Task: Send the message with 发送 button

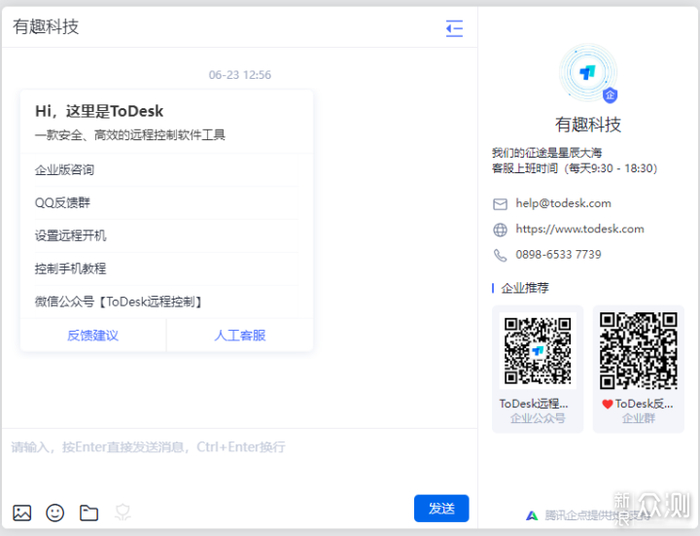Action: click(x=441, y=508)
